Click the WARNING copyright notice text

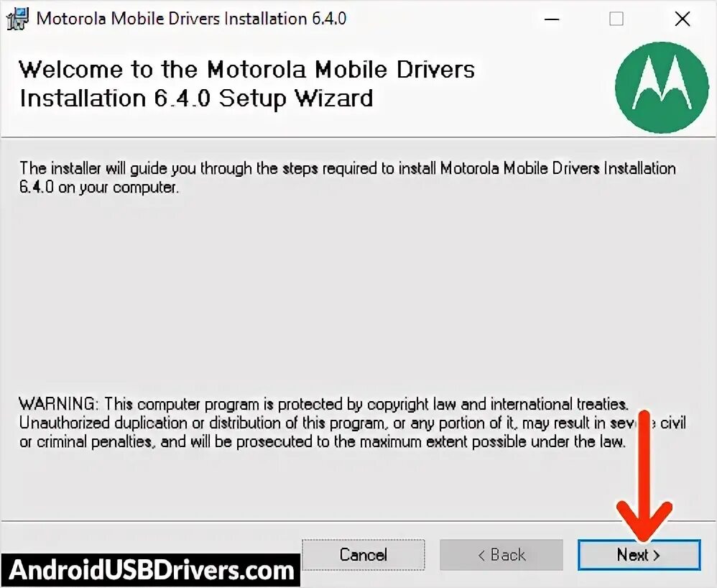tap(352, 423)
